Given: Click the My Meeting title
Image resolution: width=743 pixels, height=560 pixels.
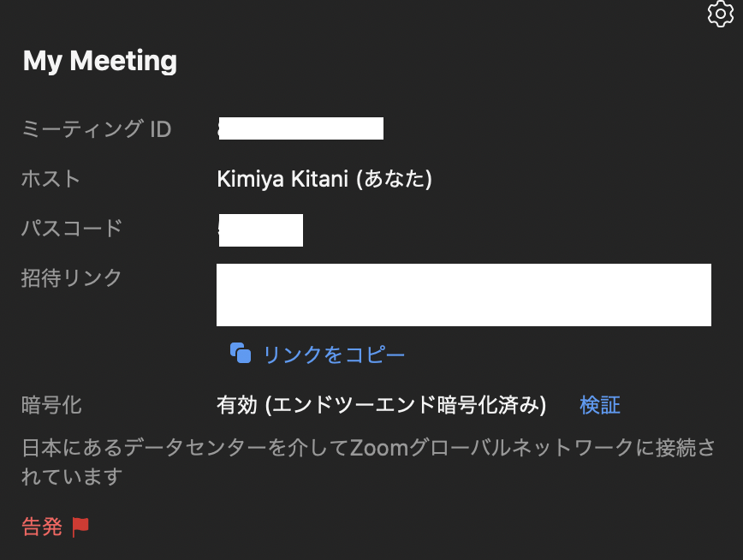Looking at the screenshot, I should pyautogui.click(x=100, y=61).
